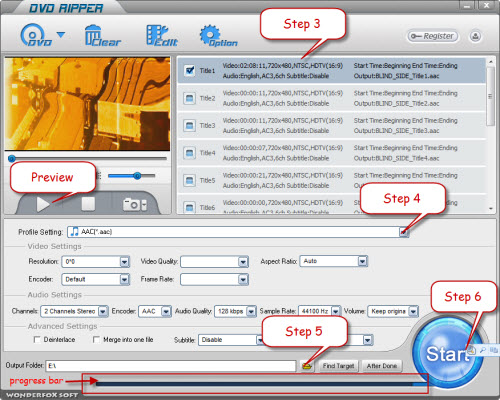This screenshot has width=500, height=400.
Task: Click the DVD load disc icon
Action: pos(36,35)
